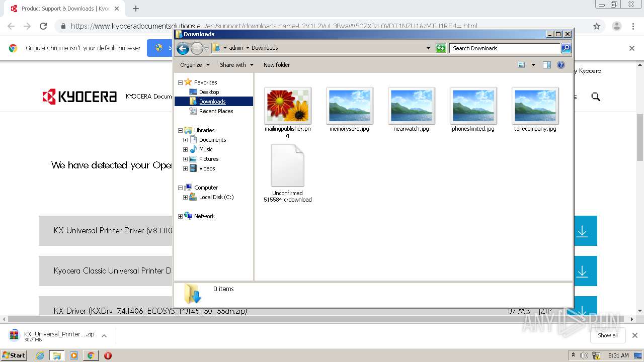Expand Local Disk (C:)
The height and width of the screenshot is (362, 644).
[185, 197]
